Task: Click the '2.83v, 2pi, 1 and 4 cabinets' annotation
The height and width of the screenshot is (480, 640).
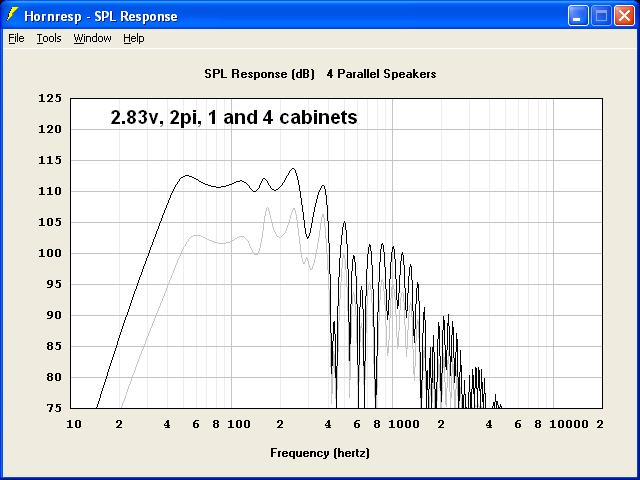Action: [x=234, y=117]
